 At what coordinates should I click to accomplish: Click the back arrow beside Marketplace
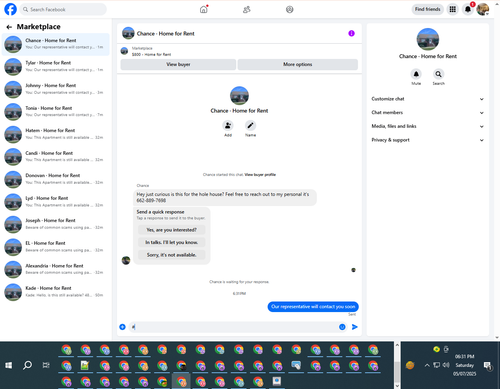pyautogui.click(x=9, y=27)
